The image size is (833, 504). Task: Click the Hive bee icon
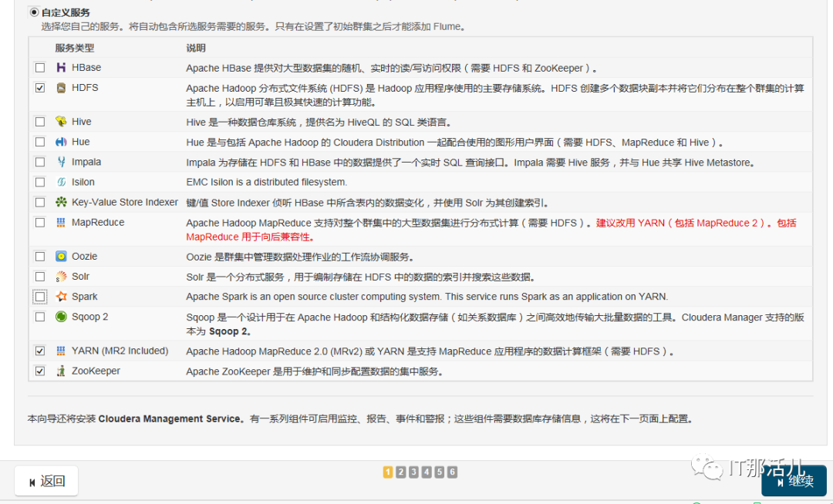pyautogui.click(x=61, y=122)
